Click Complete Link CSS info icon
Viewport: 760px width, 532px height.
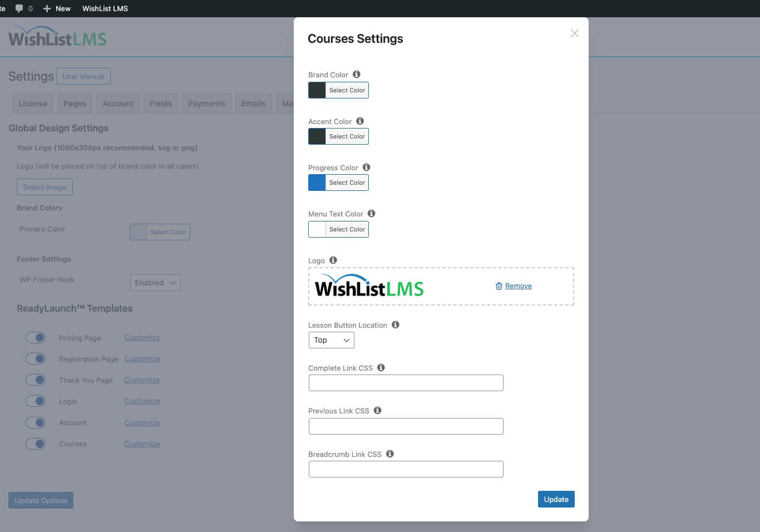coord(381,368)
